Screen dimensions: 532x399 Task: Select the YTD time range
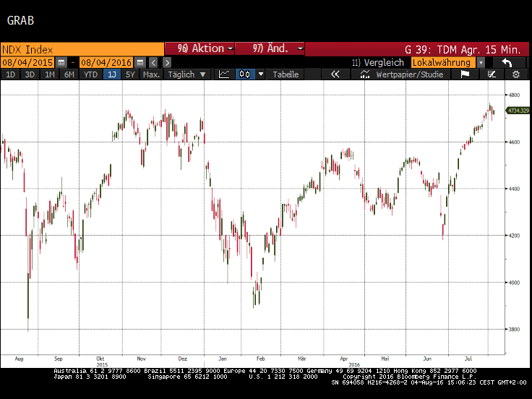coord(90,74)
